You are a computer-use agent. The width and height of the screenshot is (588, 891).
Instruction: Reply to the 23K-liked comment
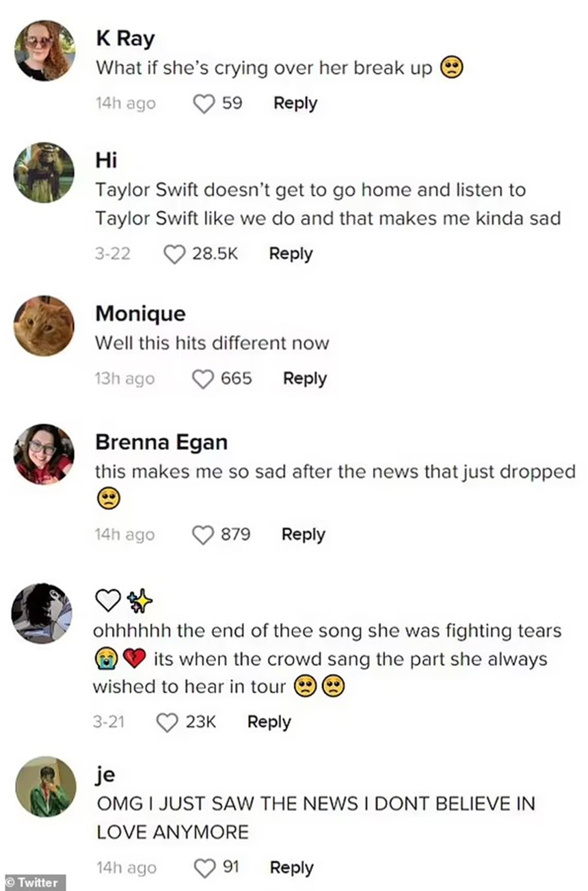268,721
